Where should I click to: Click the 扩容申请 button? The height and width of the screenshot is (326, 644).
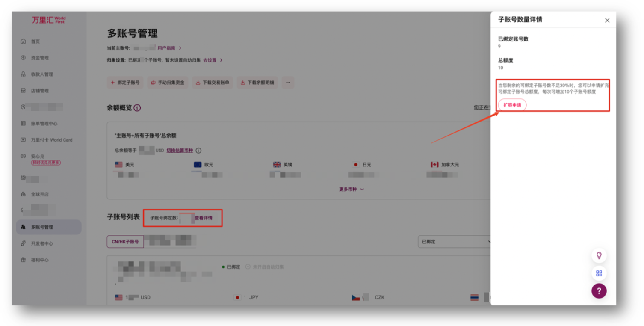click(512, 105)
